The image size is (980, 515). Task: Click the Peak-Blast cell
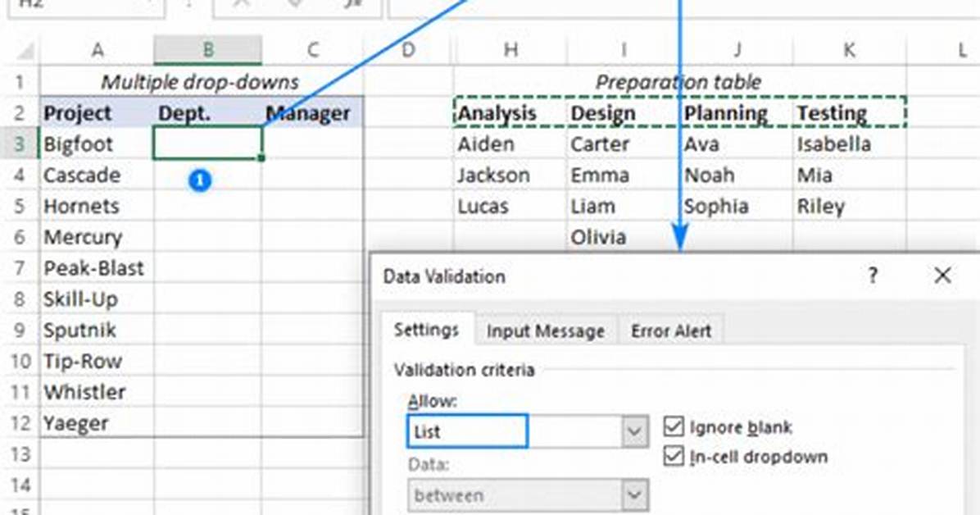[97, 268]
